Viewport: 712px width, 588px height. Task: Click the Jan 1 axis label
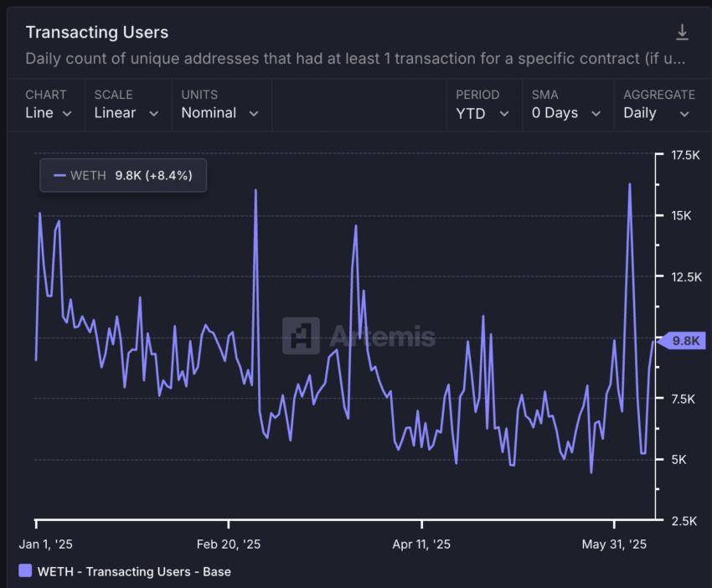pyautogui.click(x=46, y=544)
